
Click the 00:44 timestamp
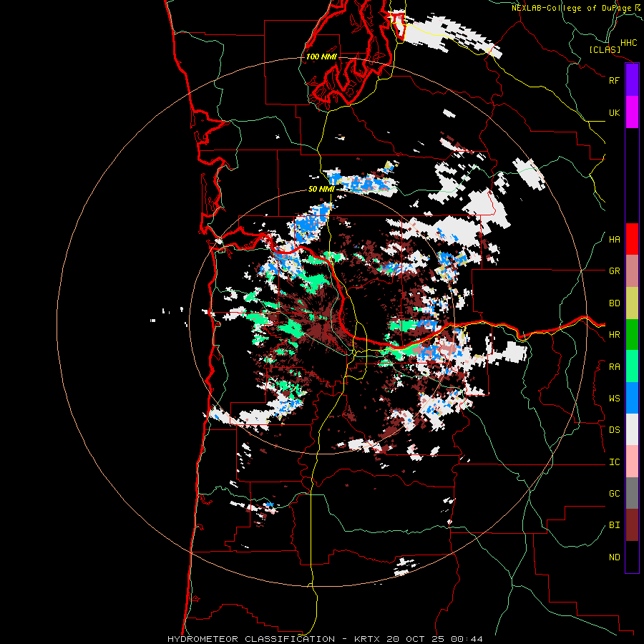click(x=467, y=639)
